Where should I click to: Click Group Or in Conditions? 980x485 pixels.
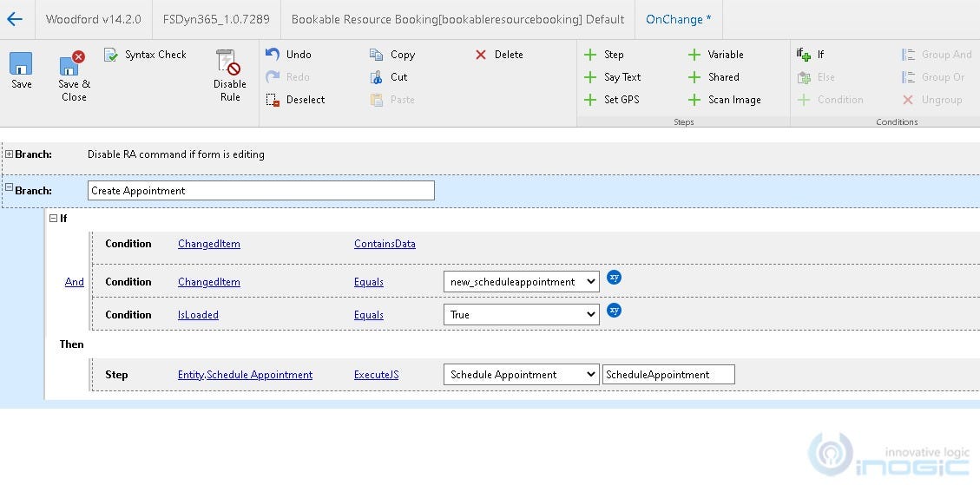coord(933,77)
